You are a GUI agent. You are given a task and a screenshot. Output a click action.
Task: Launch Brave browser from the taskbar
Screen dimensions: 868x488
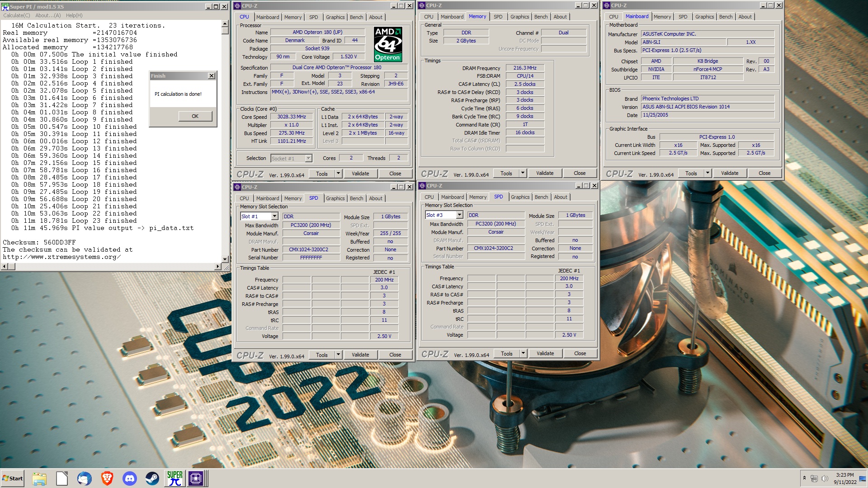(107, 478)
